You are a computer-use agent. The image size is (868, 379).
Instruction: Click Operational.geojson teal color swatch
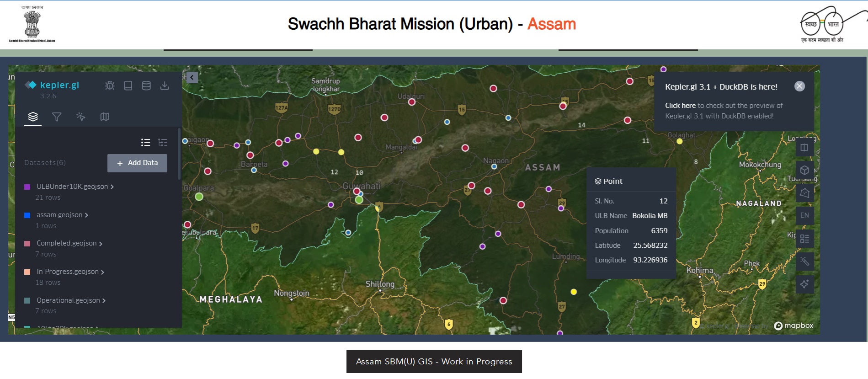point(27,300)
